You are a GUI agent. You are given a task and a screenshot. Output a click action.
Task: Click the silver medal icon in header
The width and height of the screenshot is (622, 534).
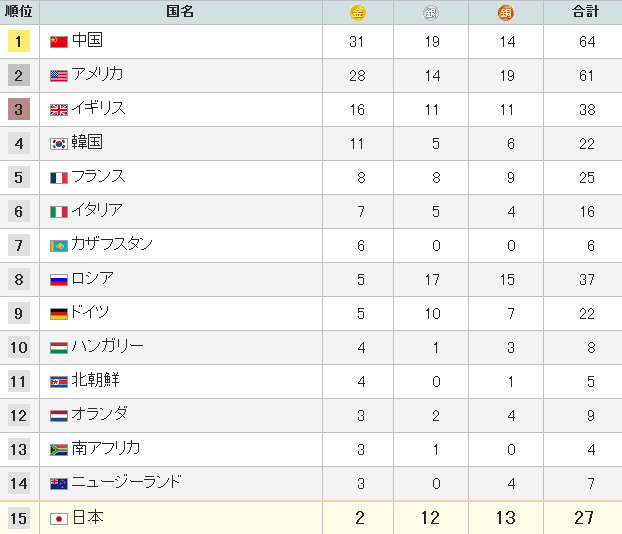[x=432, y=13]
